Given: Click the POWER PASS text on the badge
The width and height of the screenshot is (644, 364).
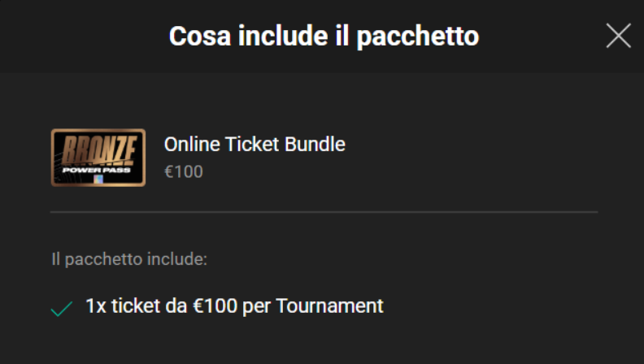Looking at the screenshot, I should 98,170.
